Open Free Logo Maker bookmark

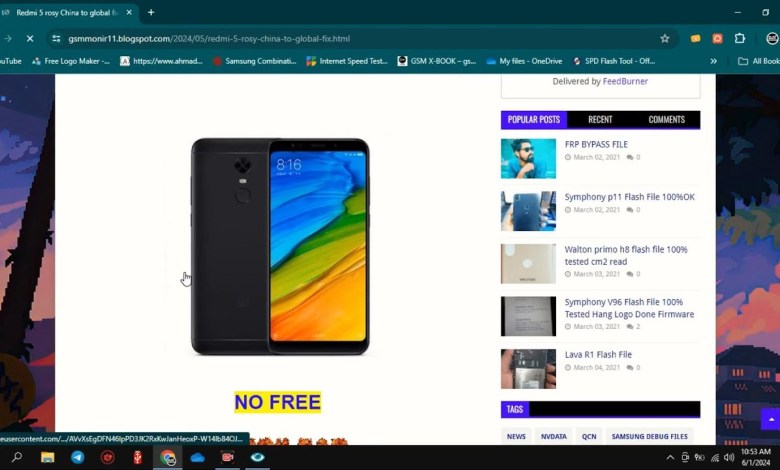coord(71,61)
